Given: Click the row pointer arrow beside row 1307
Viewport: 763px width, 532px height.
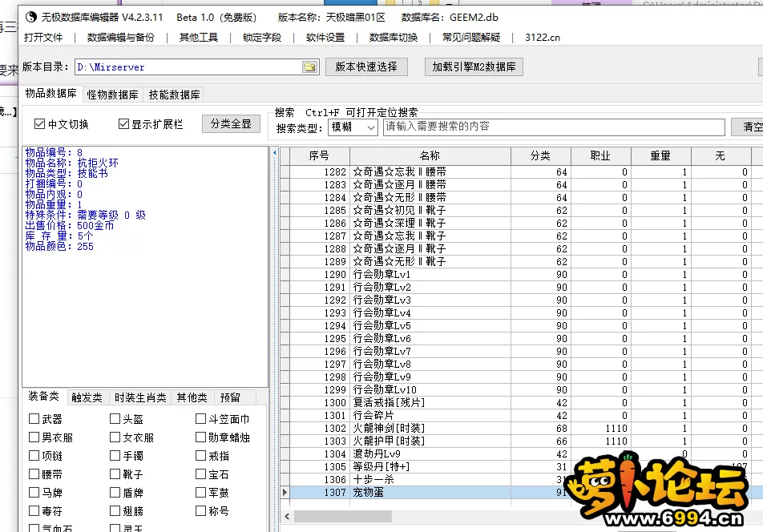Looking at the screenshot, I should pyautogui.click(x=285, y=492).
